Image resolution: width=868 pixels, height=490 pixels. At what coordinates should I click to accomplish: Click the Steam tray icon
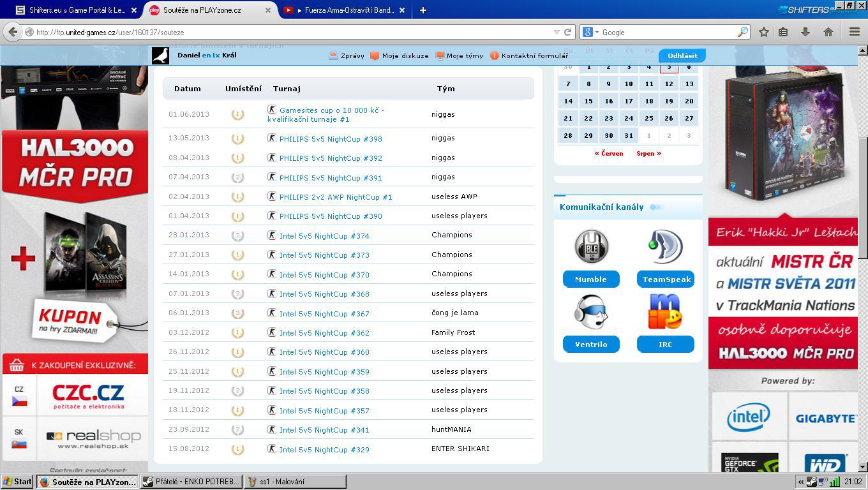tap(811, 482)
